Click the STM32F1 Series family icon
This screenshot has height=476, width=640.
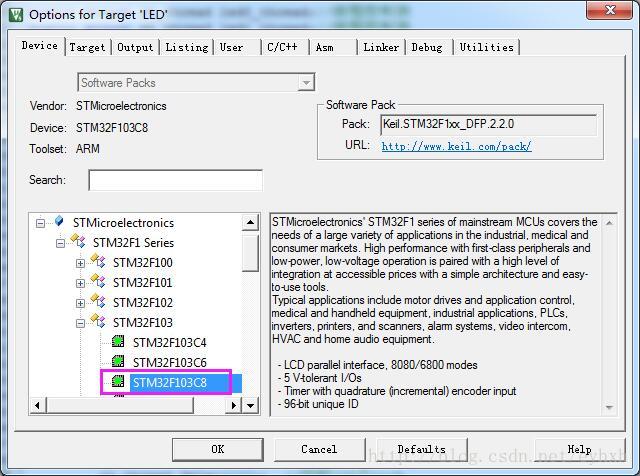pos(78,241)
